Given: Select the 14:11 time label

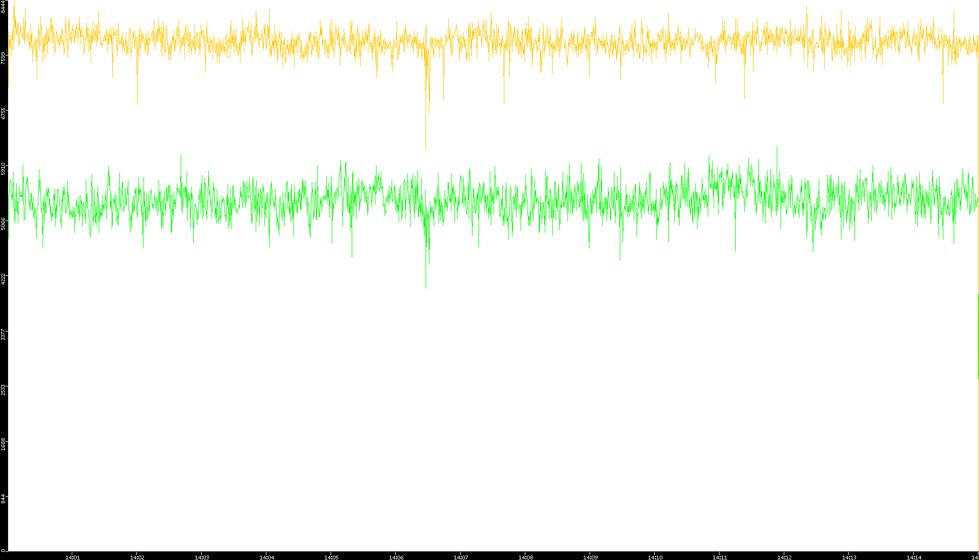Looking at the screenshot, I should (720, 557).
